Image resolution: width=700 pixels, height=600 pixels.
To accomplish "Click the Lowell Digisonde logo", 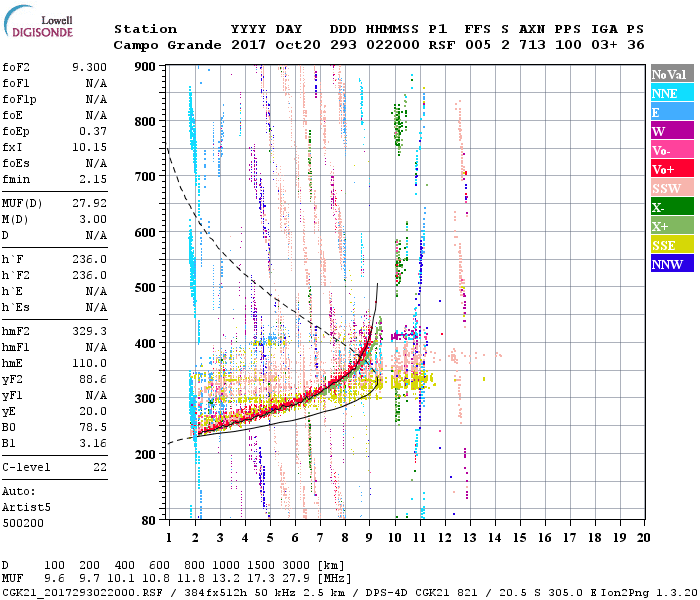I will (39, 21).
